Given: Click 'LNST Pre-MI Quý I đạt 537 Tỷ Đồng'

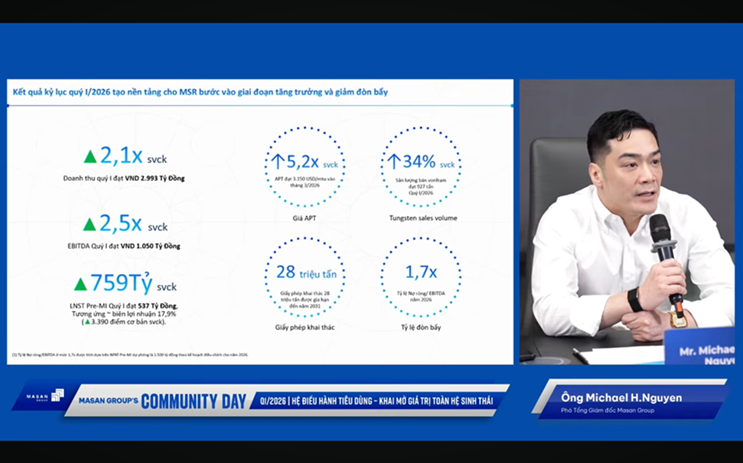Looking at the screenshot, I should tap(124, 306).
